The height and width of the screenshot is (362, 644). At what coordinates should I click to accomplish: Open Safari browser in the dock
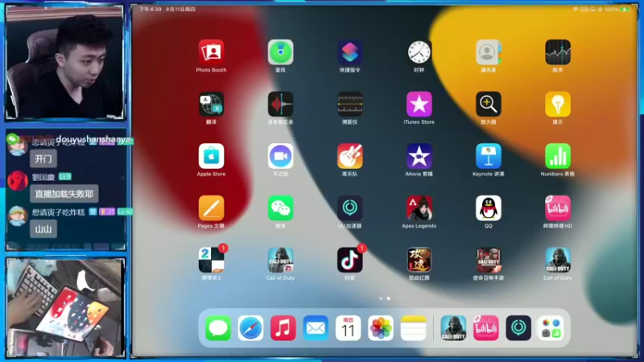(250, 328)
